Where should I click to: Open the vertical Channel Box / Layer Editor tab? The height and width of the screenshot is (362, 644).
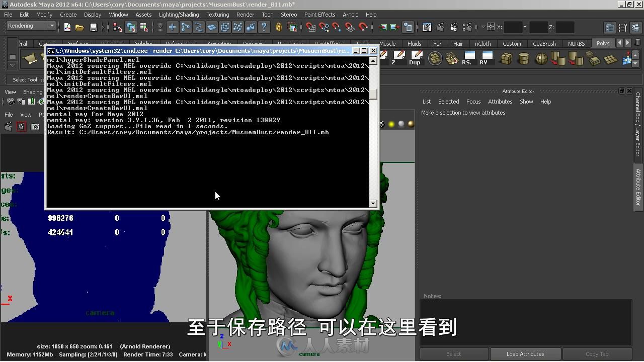point(638,124)
